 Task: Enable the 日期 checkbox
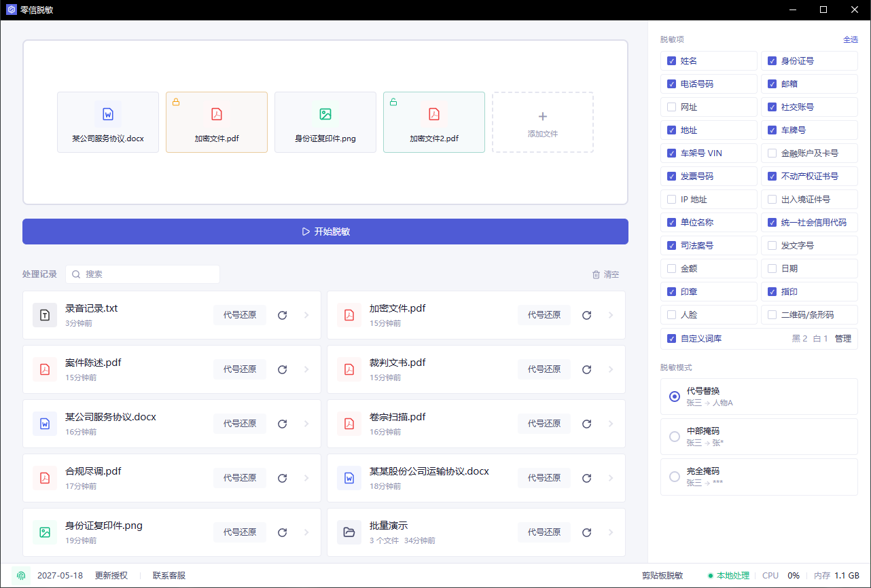click(772, 269)
